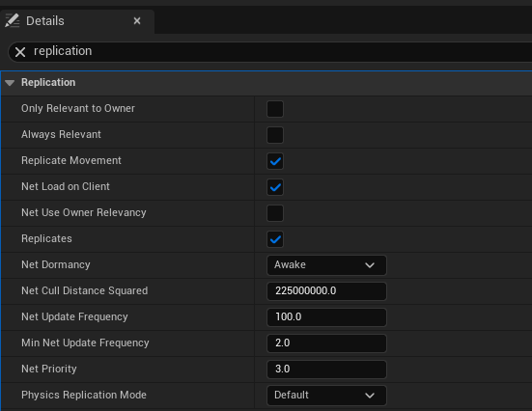Click the Replication section header label
The image size is (532, 411).
48,82
